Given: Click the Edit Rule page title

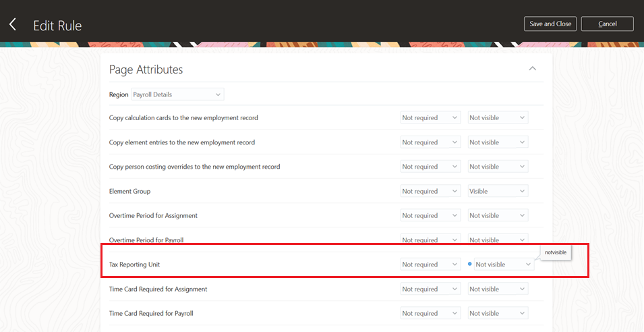Looking at the screenshot, I should tap(57, 26).
